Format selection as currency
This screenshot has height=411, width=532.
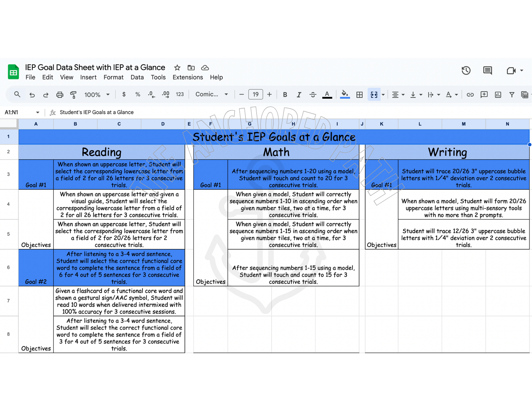124,95
